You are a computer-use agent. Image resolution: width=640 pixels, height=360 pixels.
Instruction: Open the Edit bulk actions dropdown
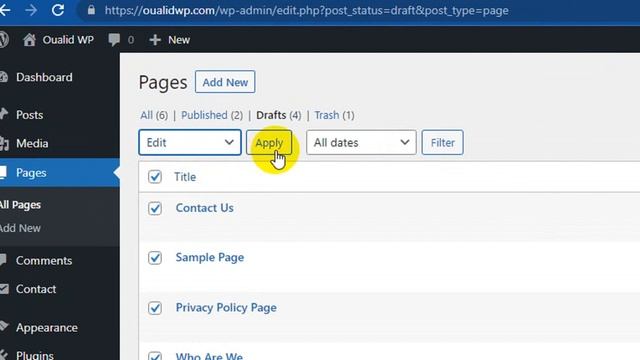190,142
